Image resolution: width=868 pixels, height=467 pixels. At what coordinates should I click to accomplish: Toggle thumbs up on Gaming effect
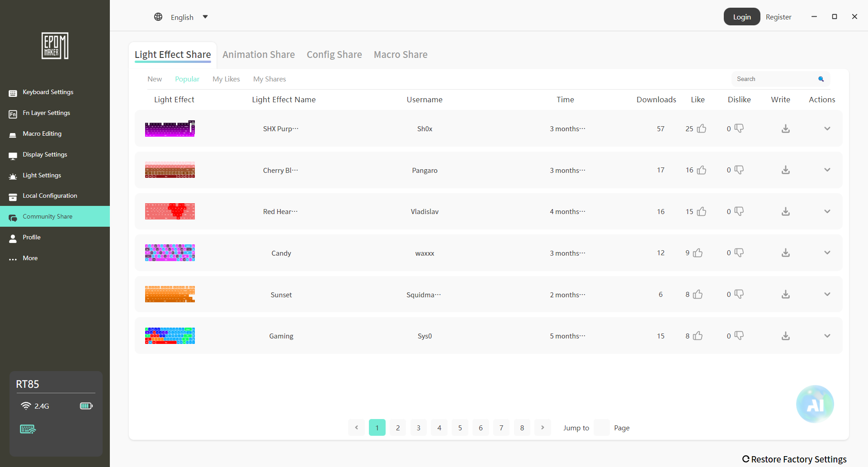pyautogui.click(x=698, y=336)
